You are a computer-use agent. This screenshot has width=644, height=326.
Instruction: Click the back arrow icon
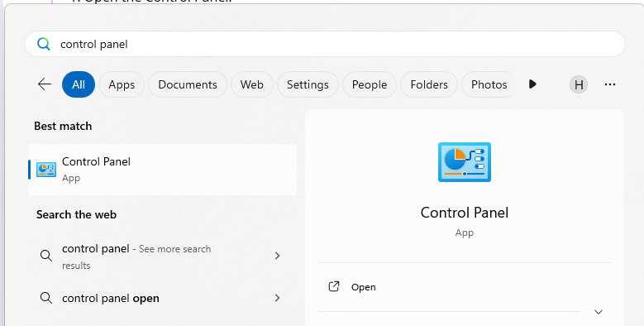pyautogui.click(x=45, y=84)
